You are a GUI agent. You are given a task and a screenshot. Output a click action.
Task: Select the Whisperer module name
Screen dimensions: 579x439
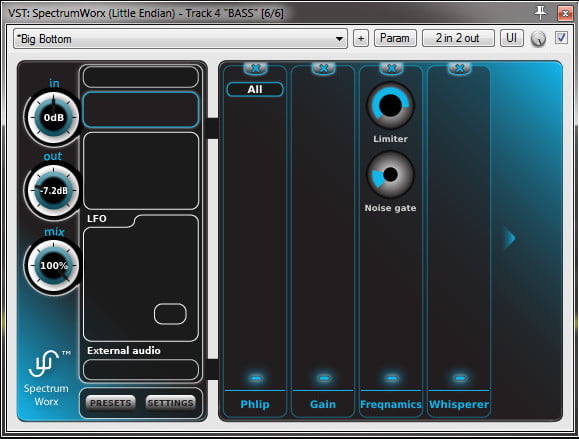tap(459, 404)
